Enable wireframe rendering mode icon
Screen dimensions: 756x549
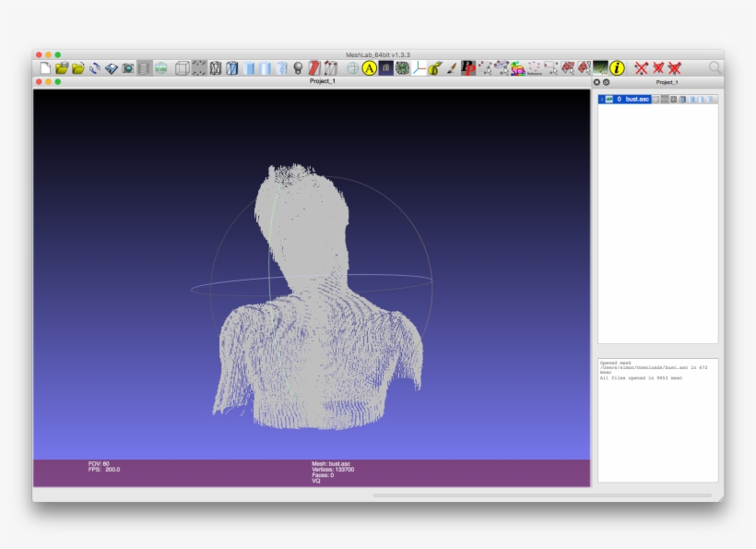tap(213, 66)
